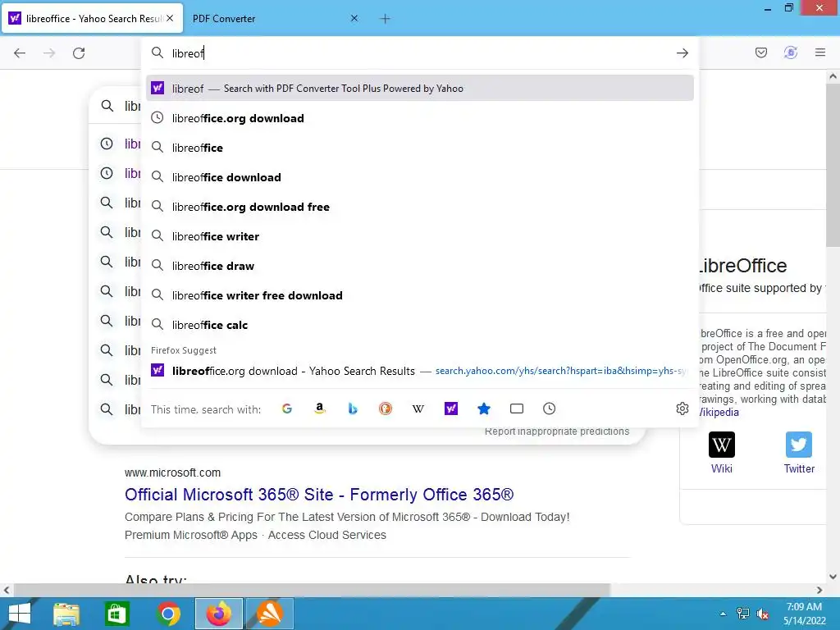Open 'Official Microsoft 365 Site' result link
Screen dimensions: 840x630
(319, 494)
